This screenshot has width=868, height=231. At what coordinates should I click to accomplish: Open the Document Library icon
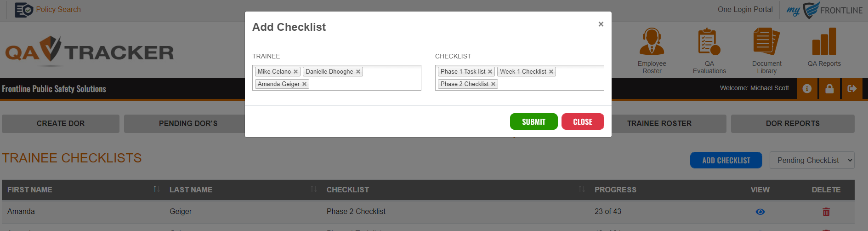point(766,42)
